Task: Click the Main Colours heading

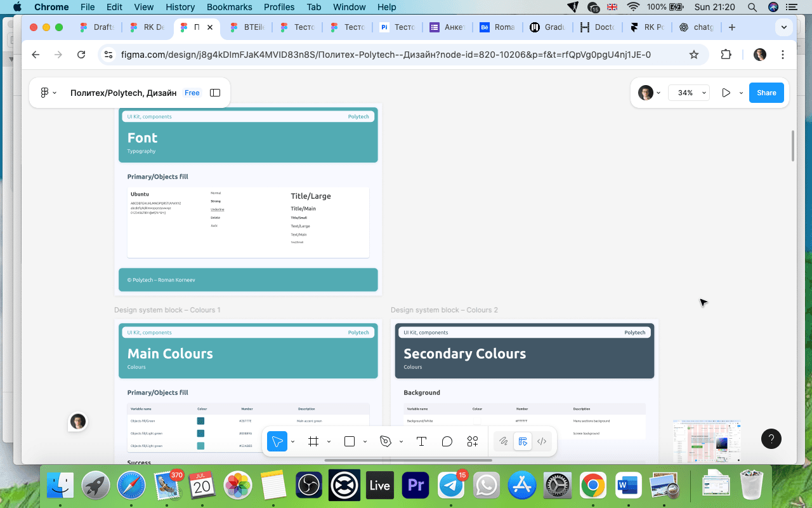Action: point(170,354)
